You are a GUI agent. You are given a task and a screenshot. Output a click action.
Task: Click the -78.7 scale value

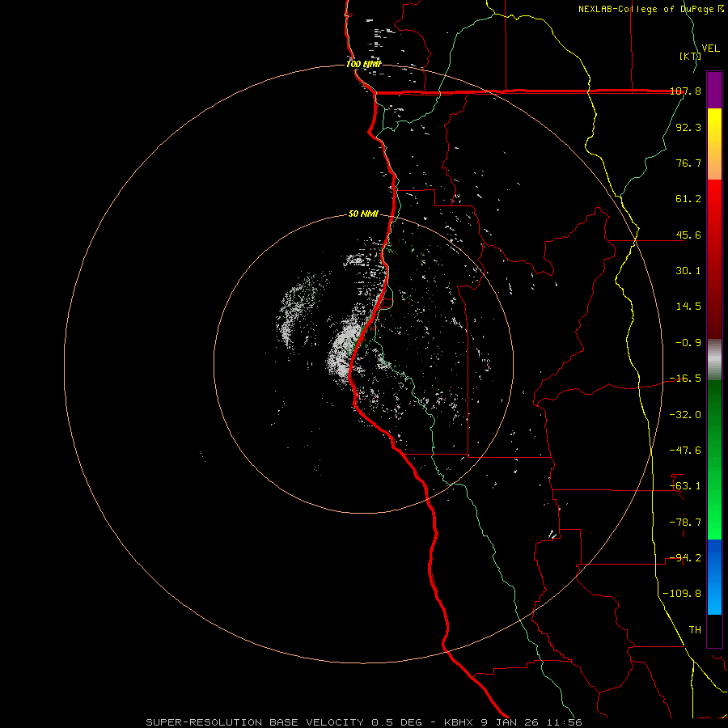[686, 523]
